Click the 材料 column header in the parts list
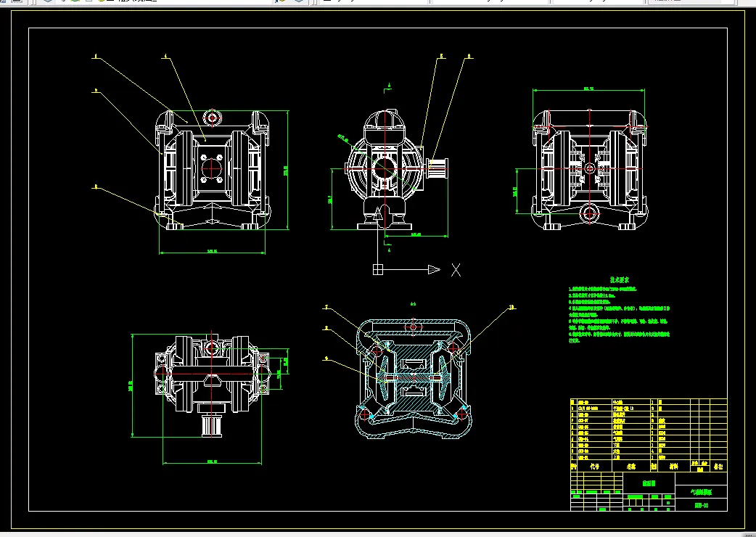756x537 pixels. coord(673,467)
